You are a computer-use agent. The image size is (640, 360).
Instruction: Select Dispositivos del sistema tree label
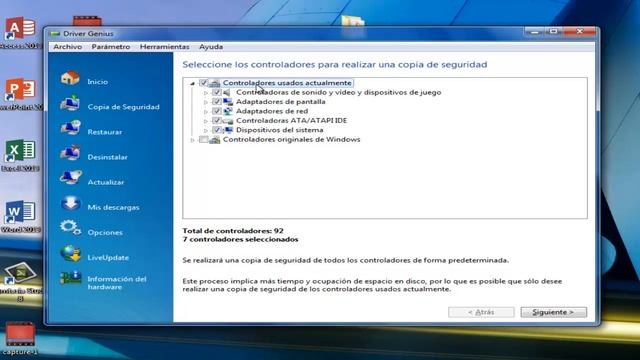[x=280, y=130]
